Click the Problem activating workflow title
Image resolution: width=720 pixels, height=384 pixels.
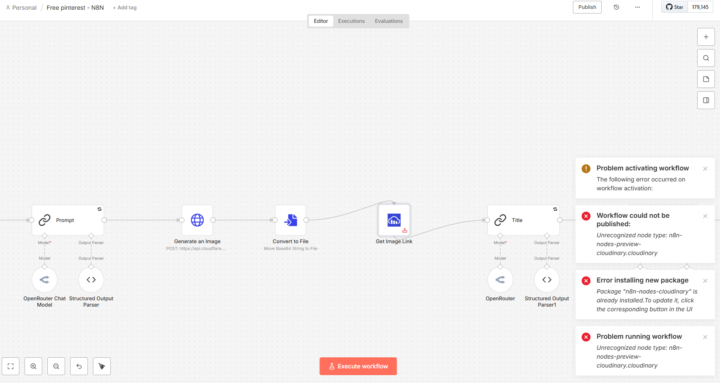pyautogui.click(x=642, y=168)
